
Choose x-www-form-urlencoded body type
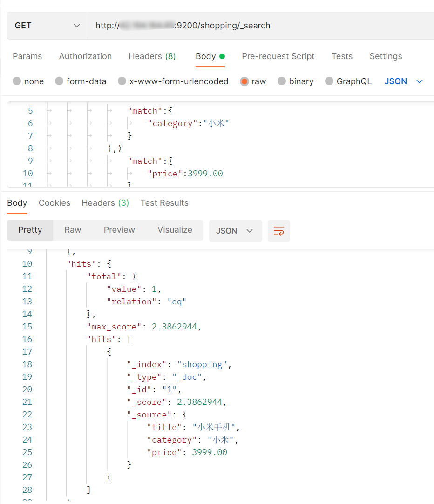coord(122,81)
